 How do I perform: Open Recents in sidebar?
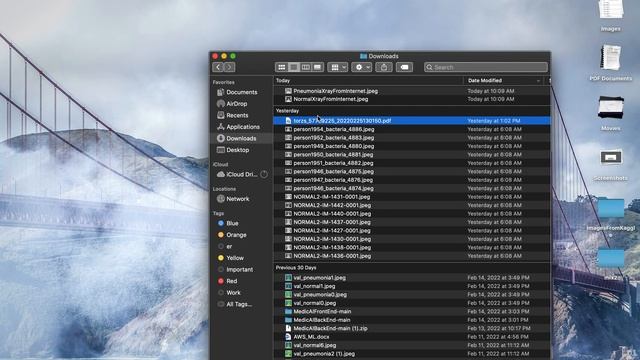pyautogui.click(x=237, y=115)
